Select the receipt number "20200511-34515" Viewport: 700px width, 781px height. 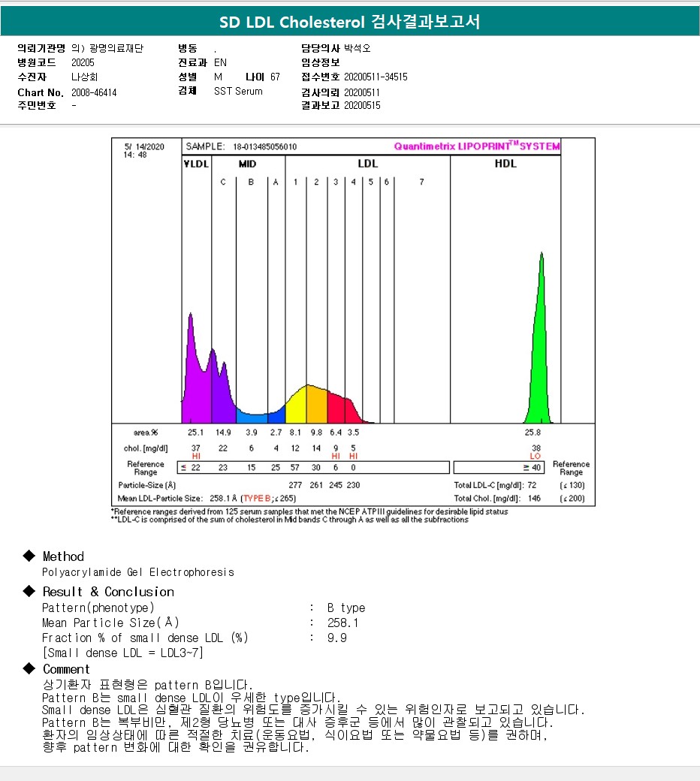click(376, 77)
